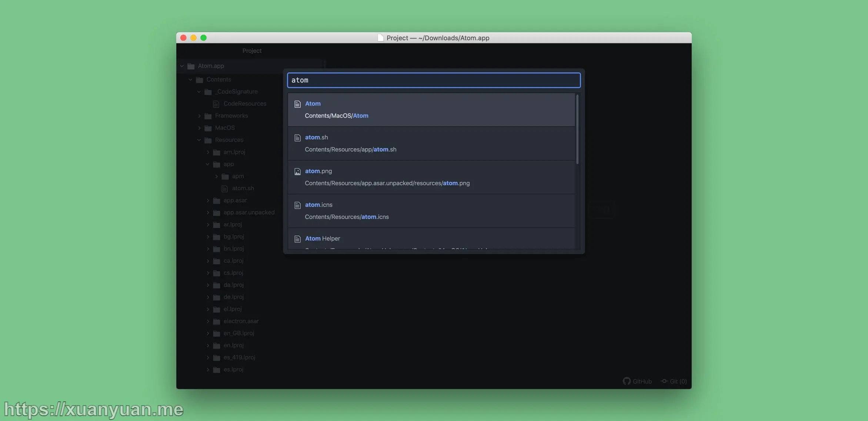
Task: Select the MacOS folder label
Action: point(225,128)
